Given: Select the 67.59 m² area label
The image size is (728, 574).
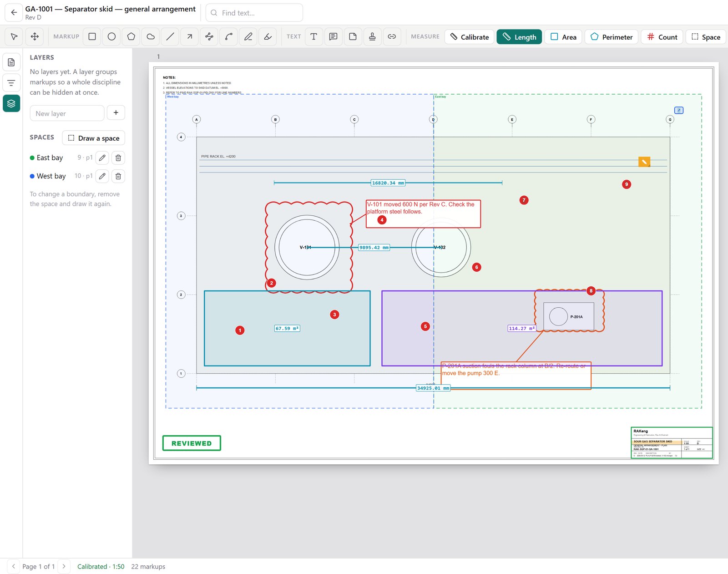Looking at the screenshot, I should point(287,328).
